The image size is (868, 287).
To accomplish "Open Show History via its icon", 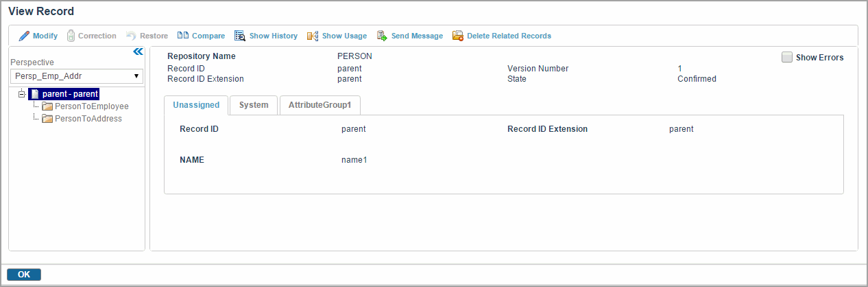I will tap(240, 36).
